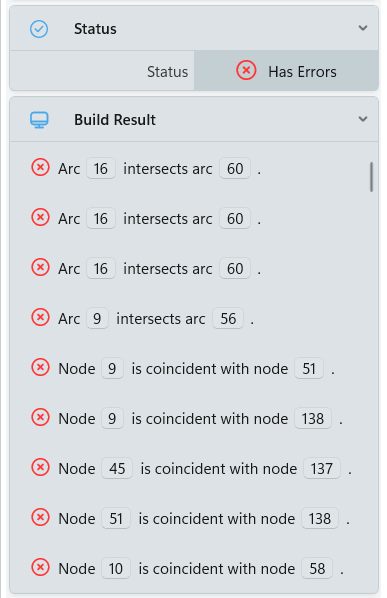Collapse the Status panel chevron
This screenshot has width=387, height=598.
363,28
